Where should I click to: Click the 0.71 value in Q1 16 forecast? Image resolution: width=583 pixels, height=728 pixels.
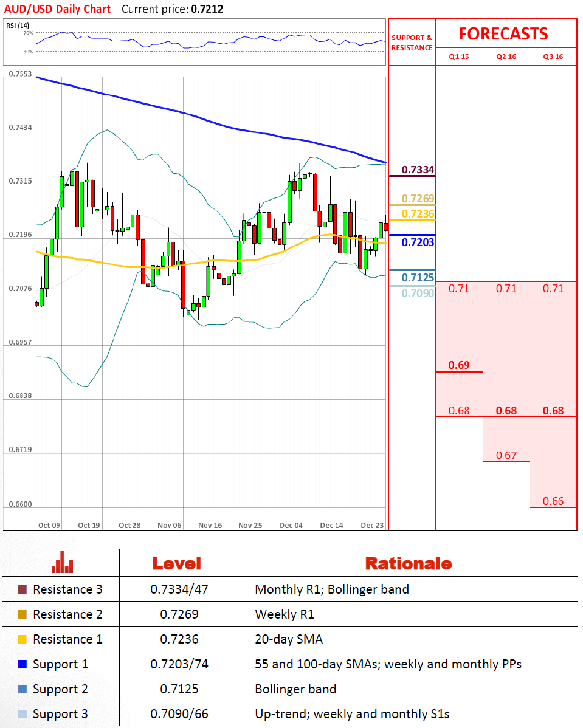(x=459, y=289)
